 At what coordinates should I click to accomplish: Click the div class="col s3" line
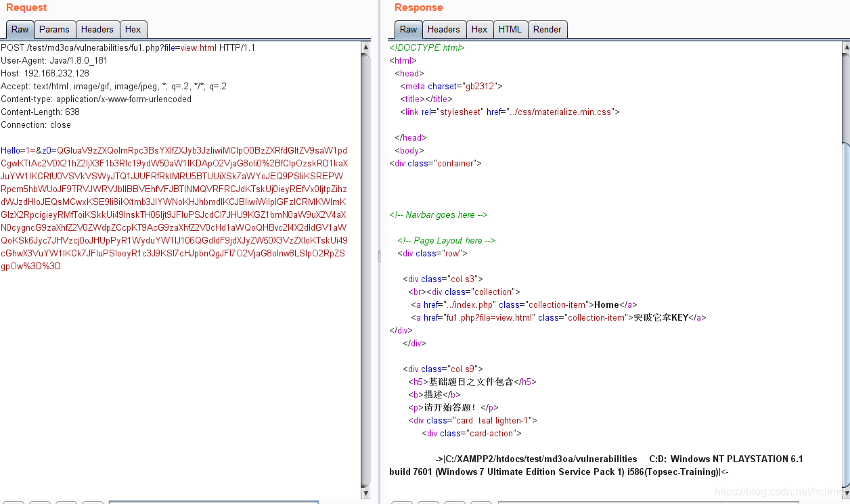[x=443, y=279]
